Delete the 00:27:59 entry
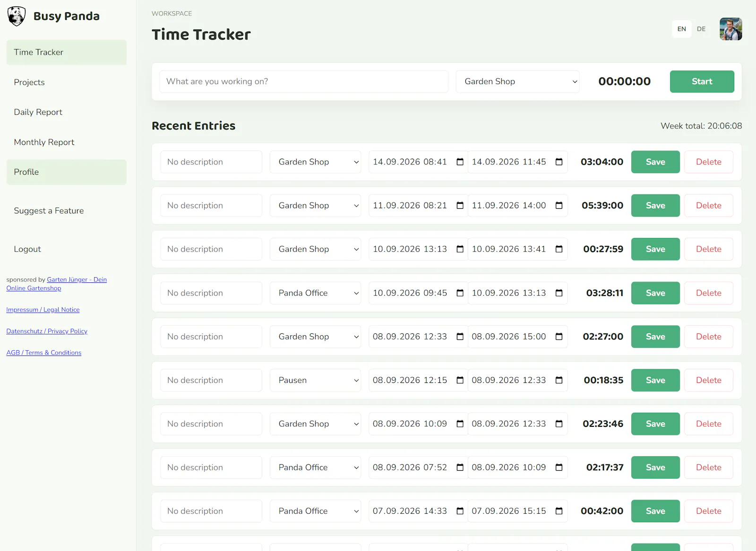 point(708,249)
